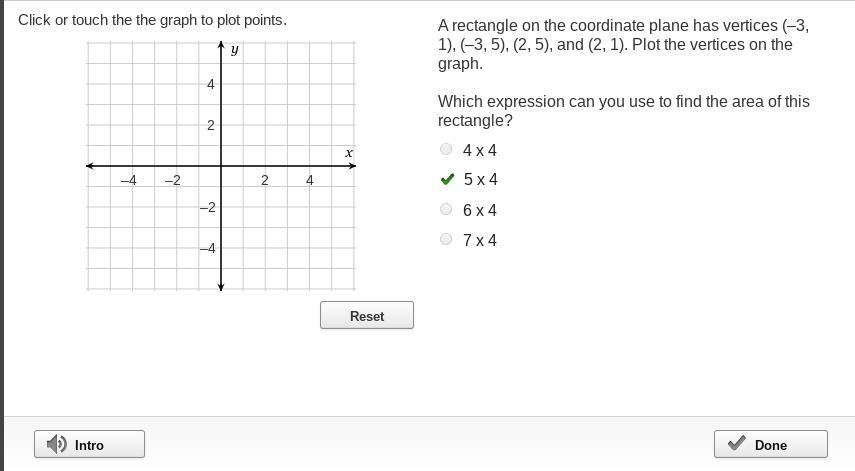Click the 5 x 4 answer text
This screenshot has width=855, height=471.
480,180
